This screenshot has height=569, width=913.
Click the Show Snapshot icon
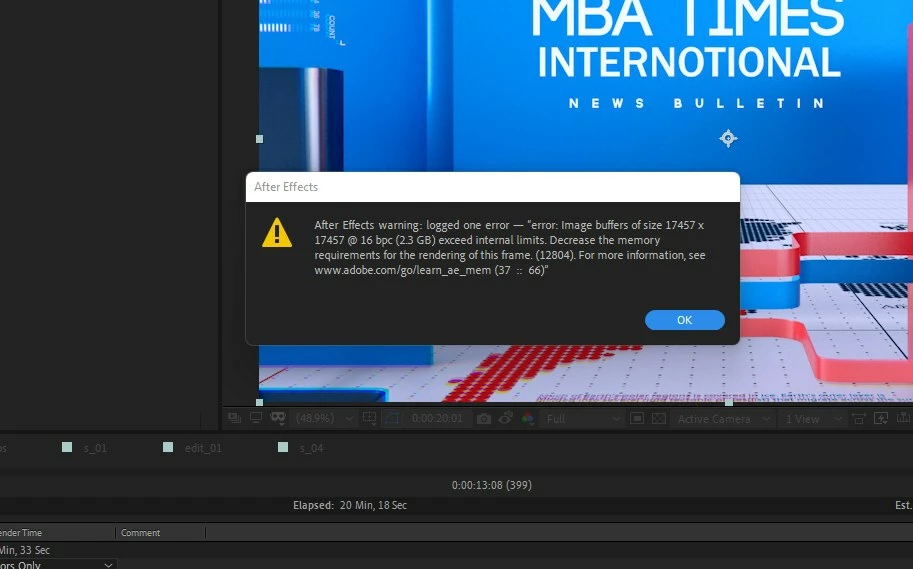click(505, 418)
